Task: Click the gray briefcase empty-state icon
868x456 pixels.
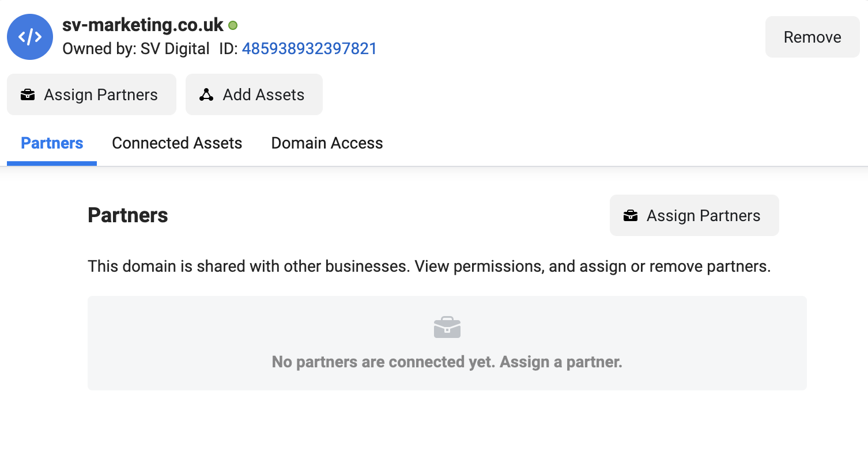Action: pos(447,328)
